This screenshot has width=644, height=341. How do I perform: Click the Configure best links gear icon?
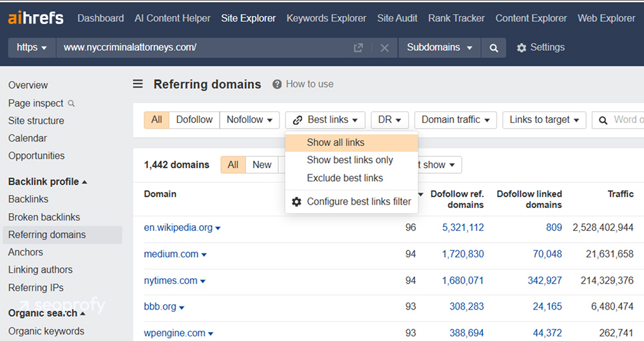click(296, 202)
